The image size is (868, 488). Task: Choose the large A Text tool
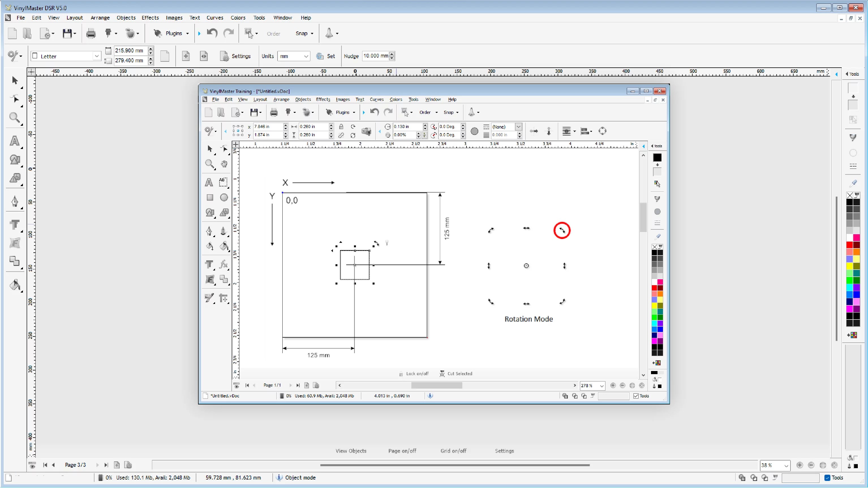[14, 141]
